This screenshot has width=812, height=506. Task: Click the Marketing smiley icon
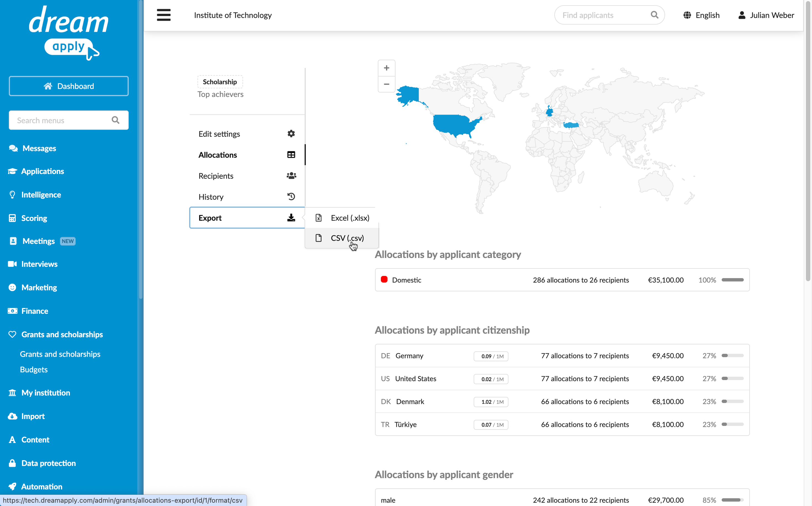(12, 288)
